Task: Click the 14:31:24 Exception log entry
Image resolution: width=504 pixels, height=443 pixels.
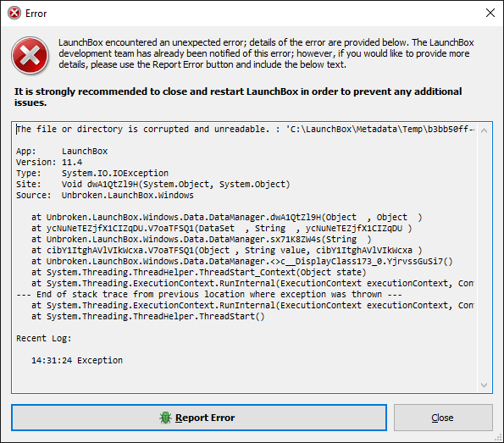Action: tap(77, 360)
